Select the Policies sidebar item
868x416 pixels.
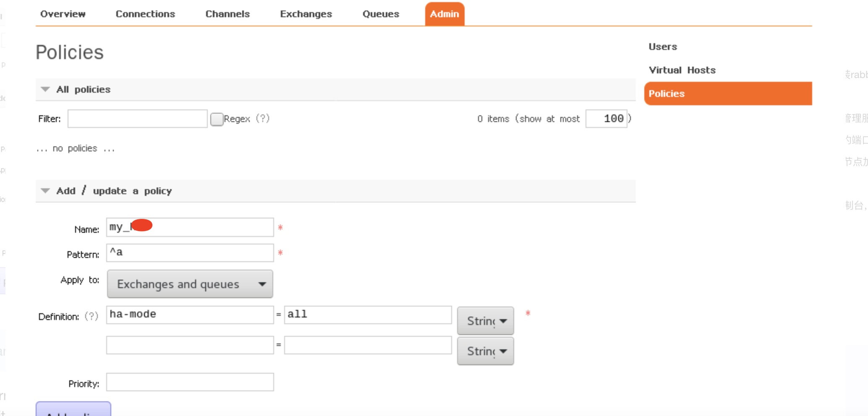click(666, 93)
